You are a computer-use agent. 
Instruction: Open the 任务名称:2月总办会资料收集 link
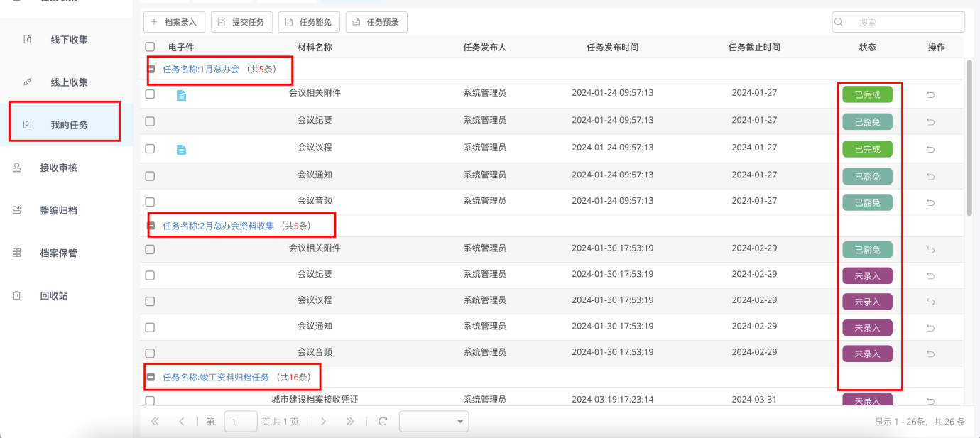point(218,226)
